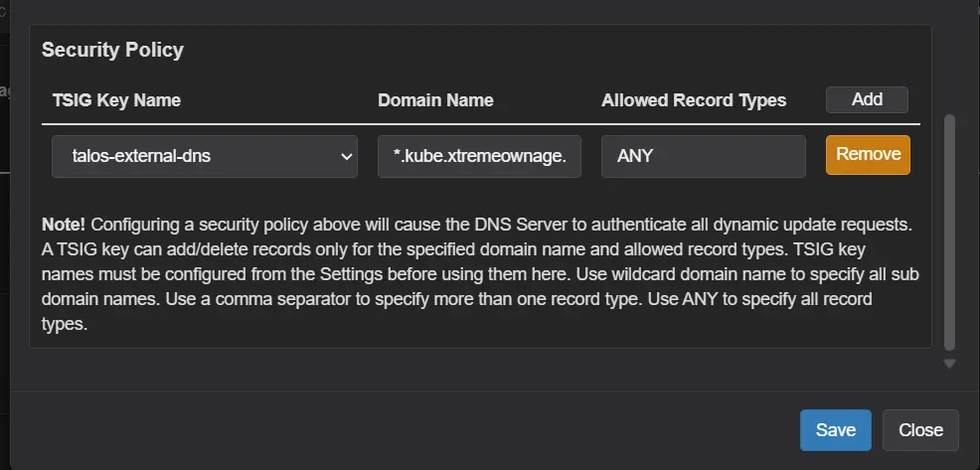Click the scrollbar down arrow
980x470 pixels.
[x=949, y=364]
